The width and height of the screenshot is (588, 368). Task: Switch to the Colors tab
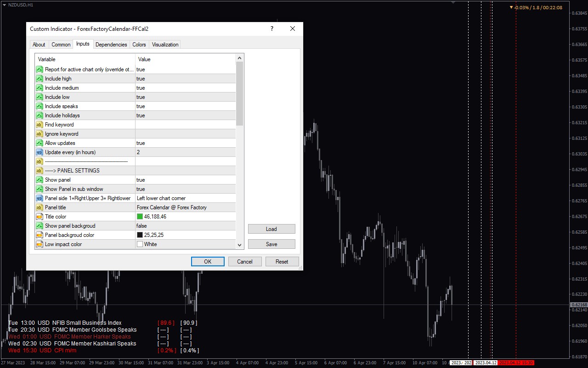tap(139, 45)
